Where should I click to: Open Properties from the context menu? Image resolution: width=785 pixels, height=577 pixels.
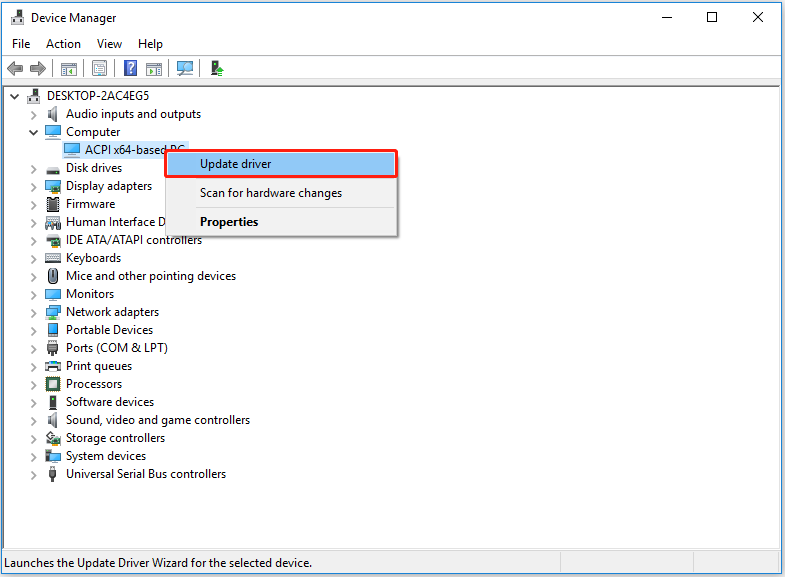tap(229, 222)
